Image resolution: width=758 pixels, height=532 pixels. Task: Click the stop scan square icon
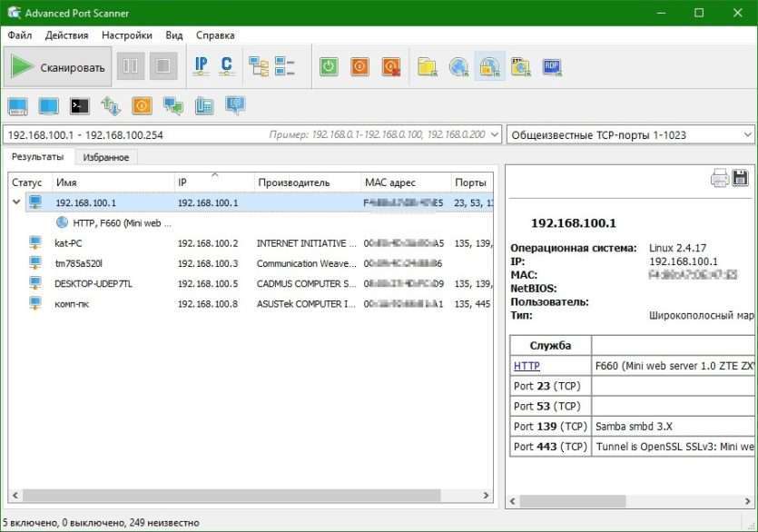click(x=163, y=65)
